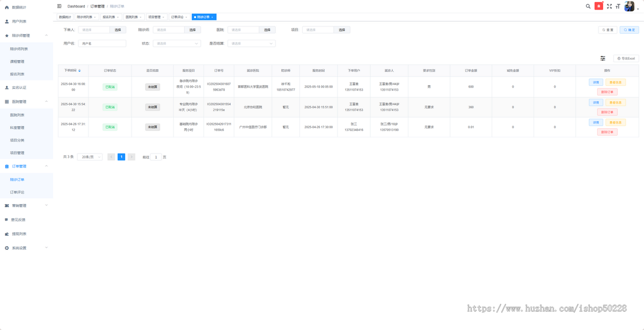Switch to the 数据统计 tab
This screenshot has width=644, height=330.
coord(65,17)
